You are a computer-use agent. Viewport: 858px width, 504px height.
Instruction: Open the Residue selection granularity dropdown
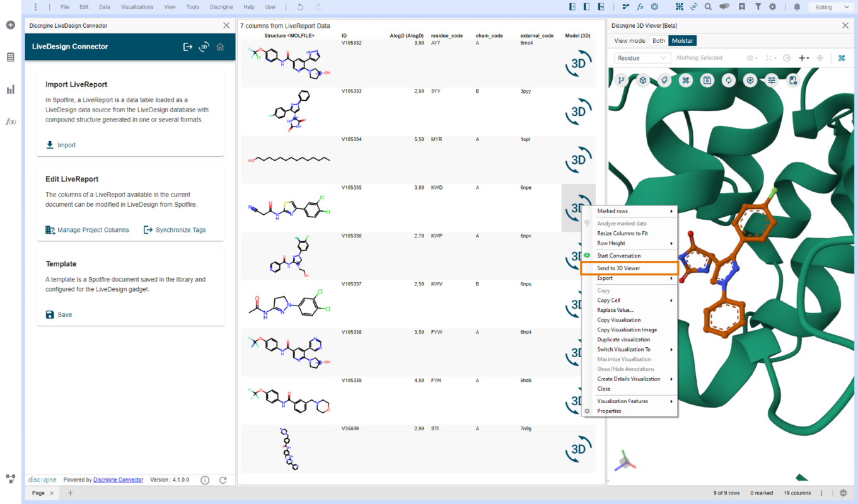(x=642, y=58)
